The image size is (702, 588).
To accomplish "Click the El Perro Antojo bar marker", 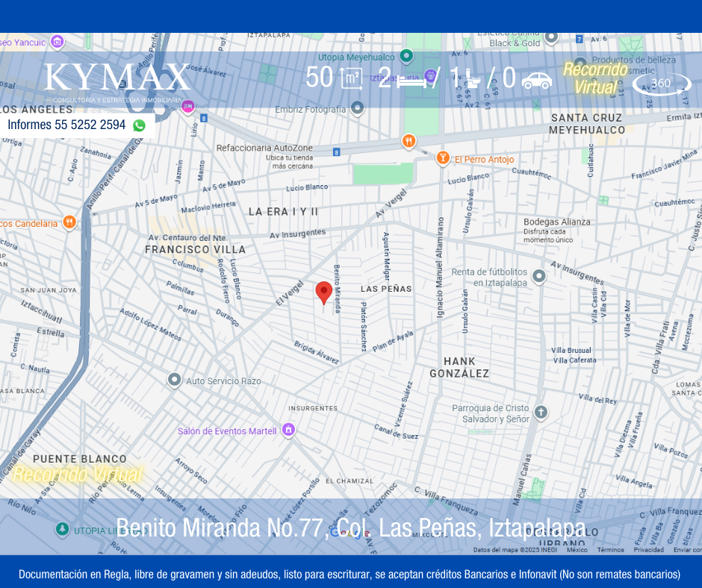I will coord(443,158).
